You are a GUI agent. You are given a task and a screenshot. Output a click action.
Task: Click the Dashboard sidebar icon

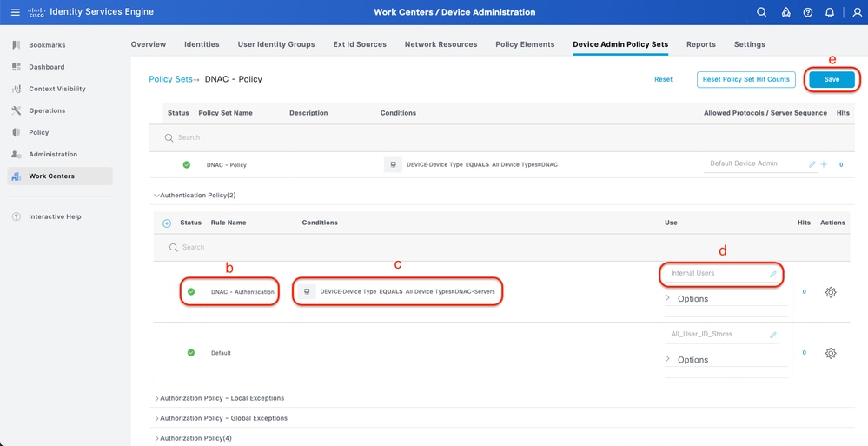point(16,66)
